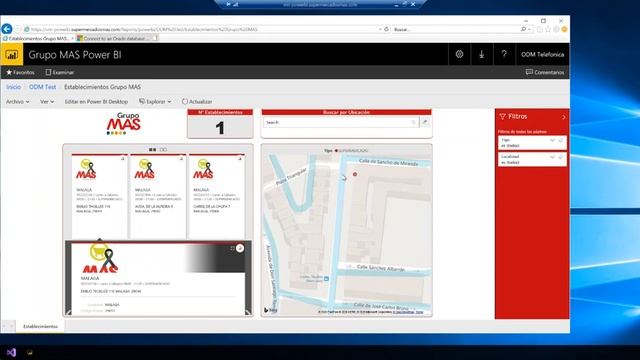640x360 pixels.
Task: Click the Grupo MAS logo image
Action: tap(124, 123)
